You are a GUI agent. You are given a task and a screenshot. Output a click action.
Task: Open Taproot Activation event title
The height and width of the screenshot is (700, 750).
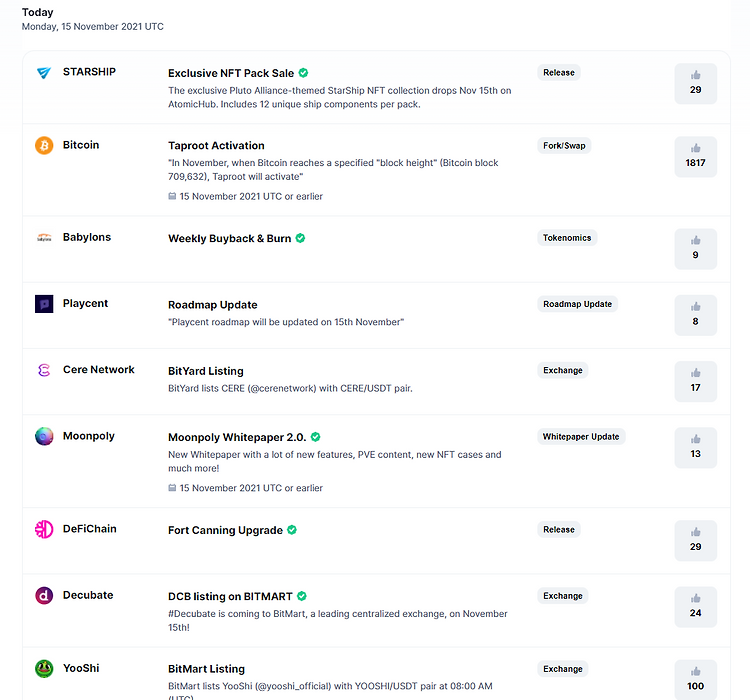pos(216,145)
